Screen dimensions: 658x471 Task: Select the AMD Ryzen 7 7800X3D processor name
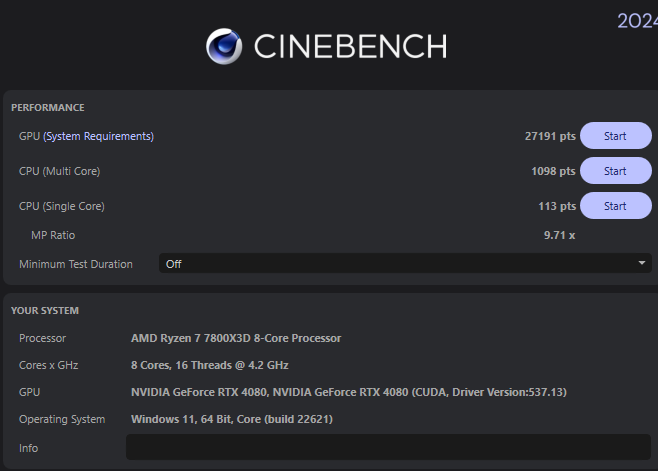click(x=236, y=338)
